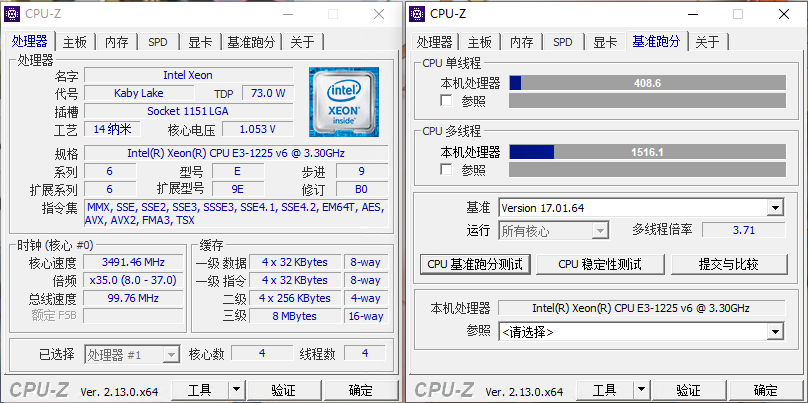This screenshot has height=403, width=808.
Task: Click 验证 button in left window
Action: click(283, 390)
